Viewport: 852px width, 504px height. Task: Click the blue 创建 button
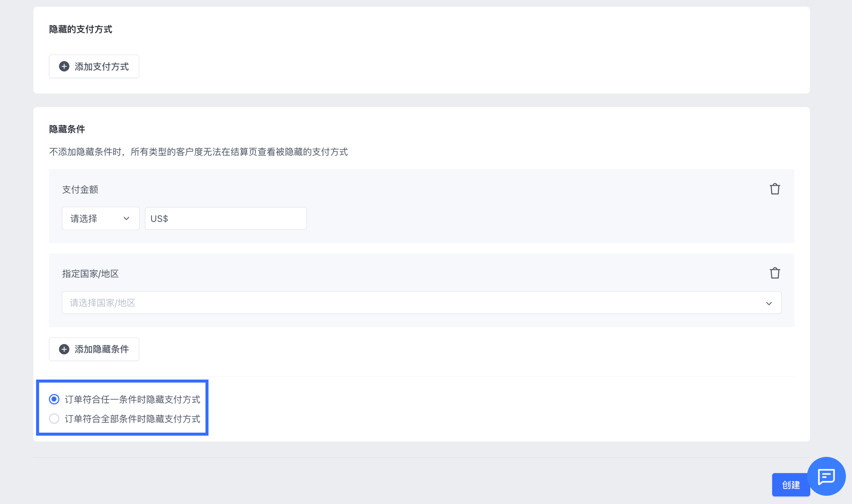tap(791, 485)
